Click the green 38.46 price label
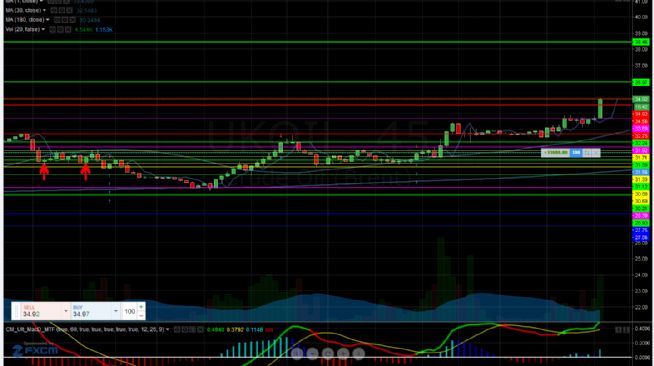654x366 pixels. click(641, 42)
